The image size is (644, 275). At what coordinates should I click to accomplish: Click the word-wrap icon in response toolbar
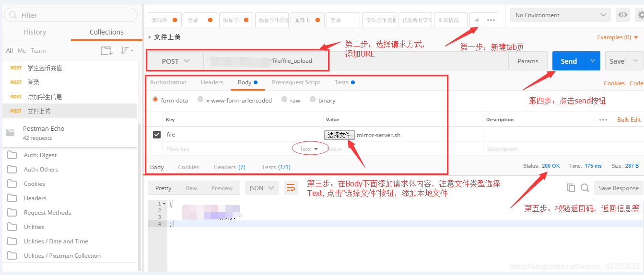click(x=291, y=188)
